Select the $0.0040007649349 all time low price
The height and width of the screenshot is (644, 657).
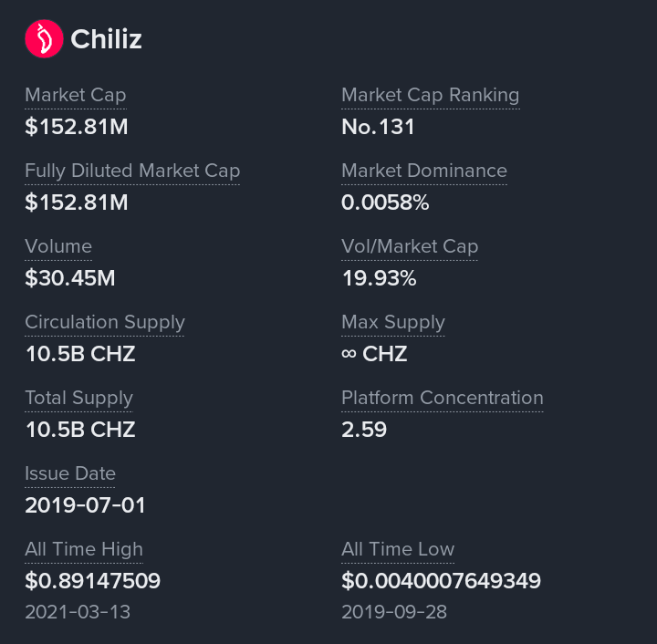tap(442, 581)
